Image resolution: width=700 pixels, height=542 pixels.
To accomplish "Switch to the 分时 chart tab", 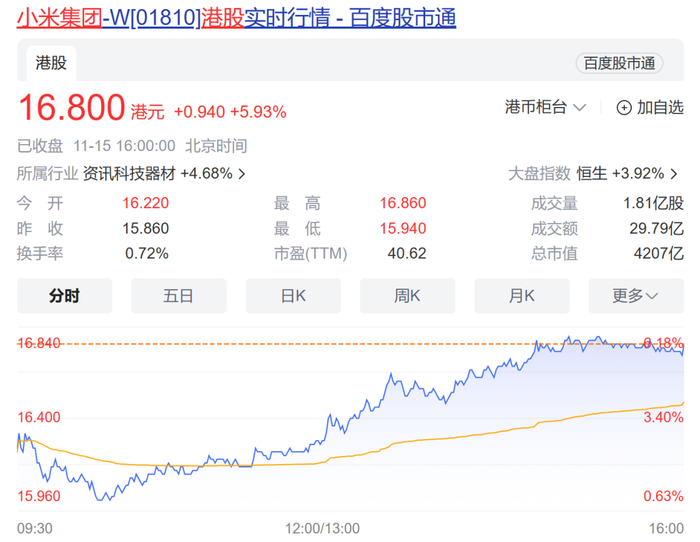I will [x=64, y=296].
